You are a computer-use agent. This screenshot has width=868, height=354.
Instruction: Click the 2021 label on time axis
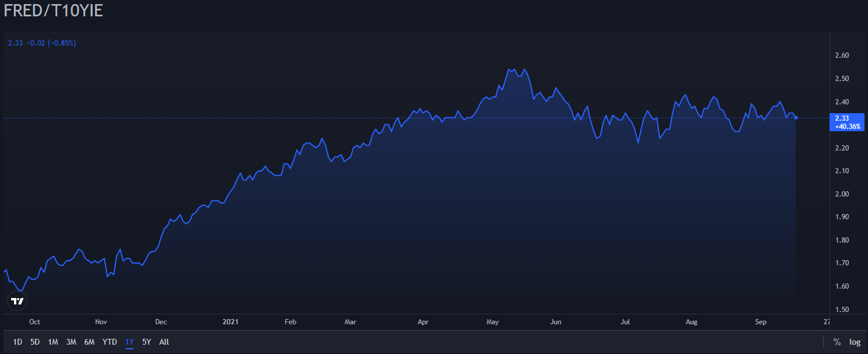point(231,322)
